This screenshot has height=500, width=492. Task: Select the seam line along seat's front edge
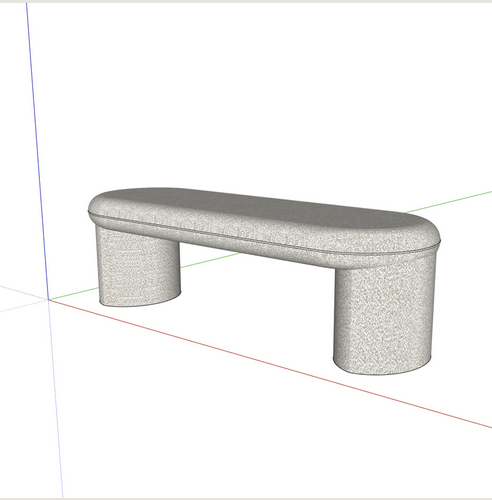263,232
